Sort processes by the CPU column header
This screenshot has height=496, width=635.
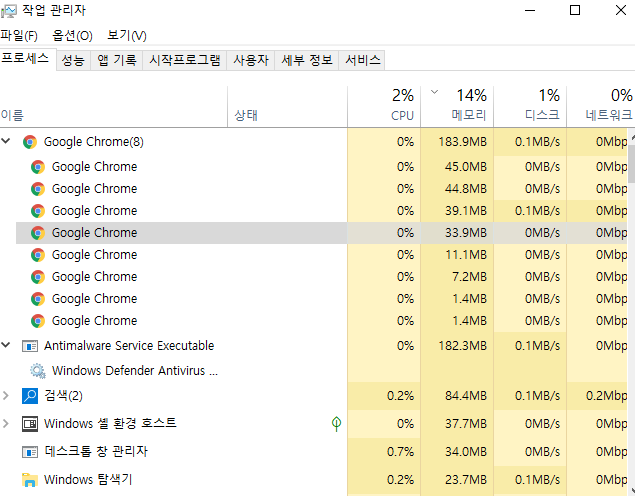point(402,105)
